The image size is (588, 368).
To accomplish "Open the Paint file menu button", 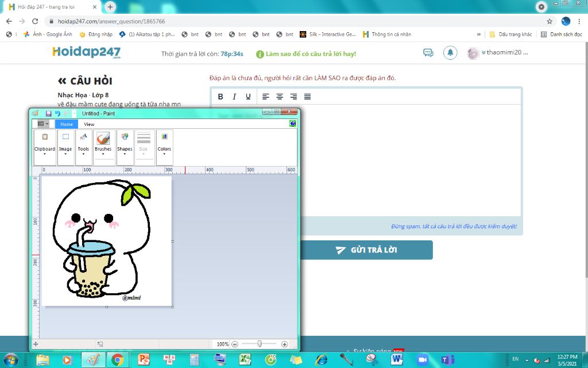I will click(x=43, y=124).
